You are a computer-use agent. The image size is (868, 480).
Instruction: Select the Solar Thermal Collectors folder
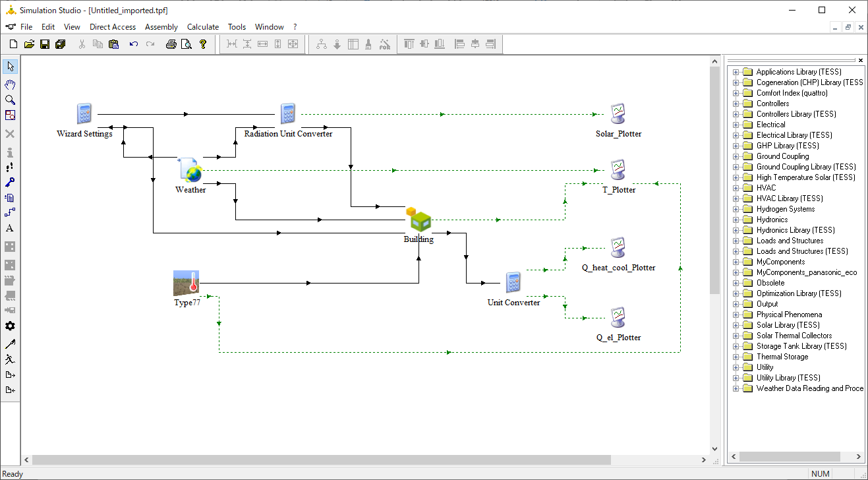tap(794, 336)
